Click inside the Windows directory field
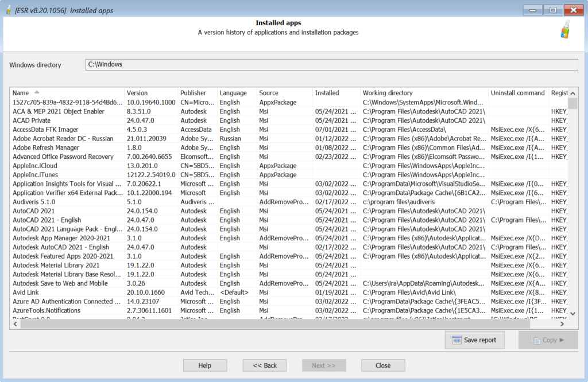This screenshot has width=588, height=382. click(287, 64)
